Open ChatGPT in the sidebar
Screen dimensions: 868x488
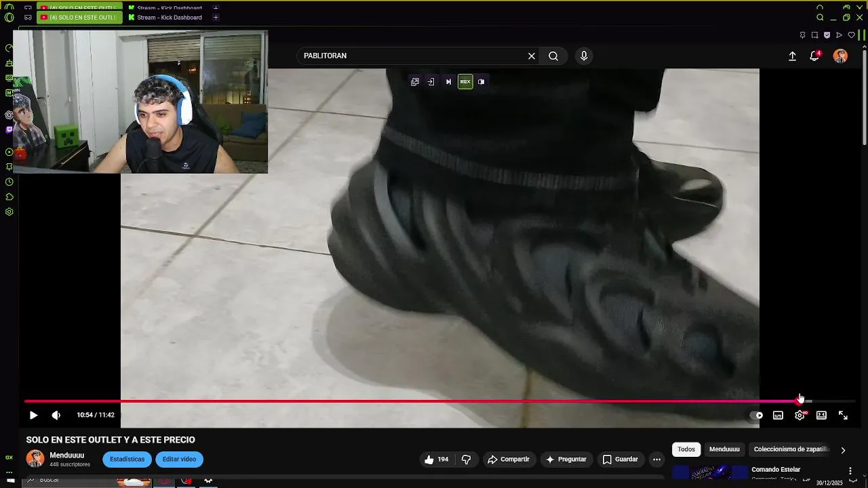9,115
